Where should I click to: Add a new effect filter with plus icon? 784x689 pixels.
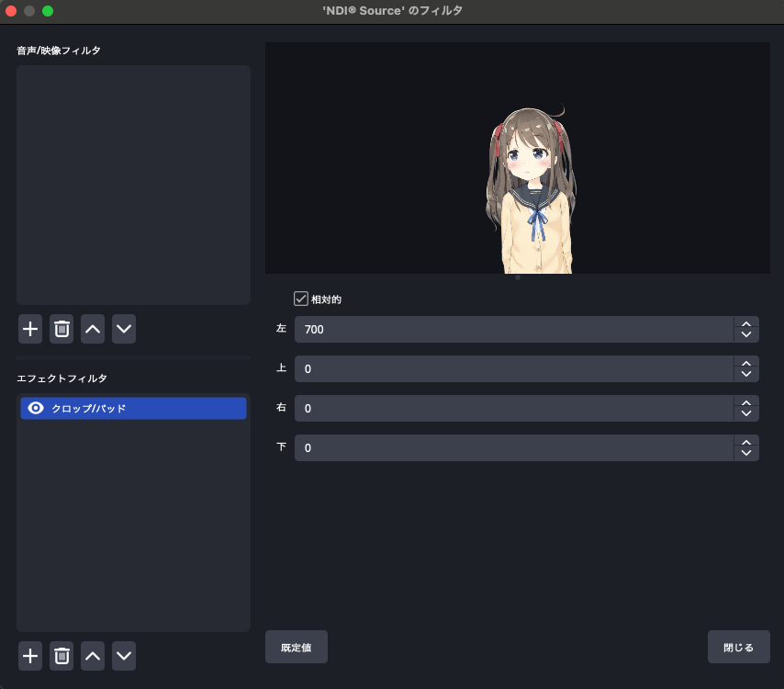[30, 656]
